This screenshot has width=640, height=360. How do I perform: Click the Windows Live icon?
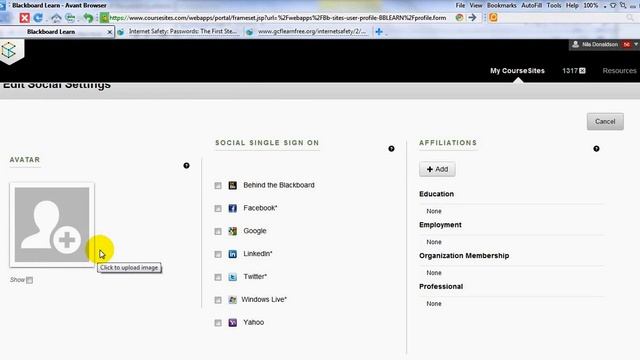pyautogui.click(x=233, y=300)
